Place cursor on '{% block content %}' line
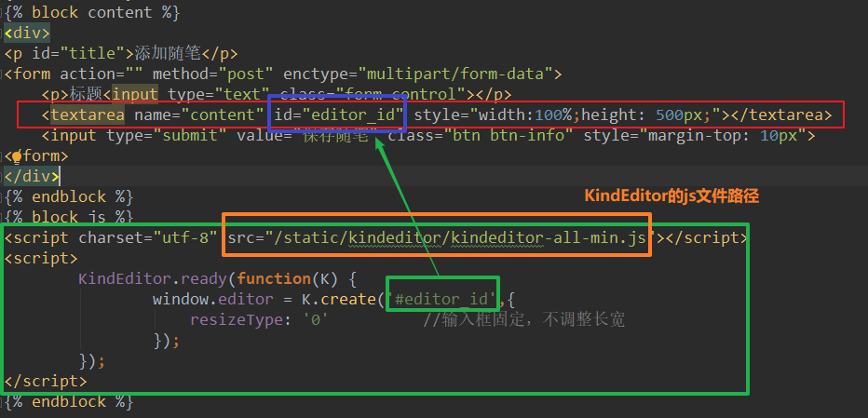The height and width of the screenshot is (418, 868). [x=92, y=12]
